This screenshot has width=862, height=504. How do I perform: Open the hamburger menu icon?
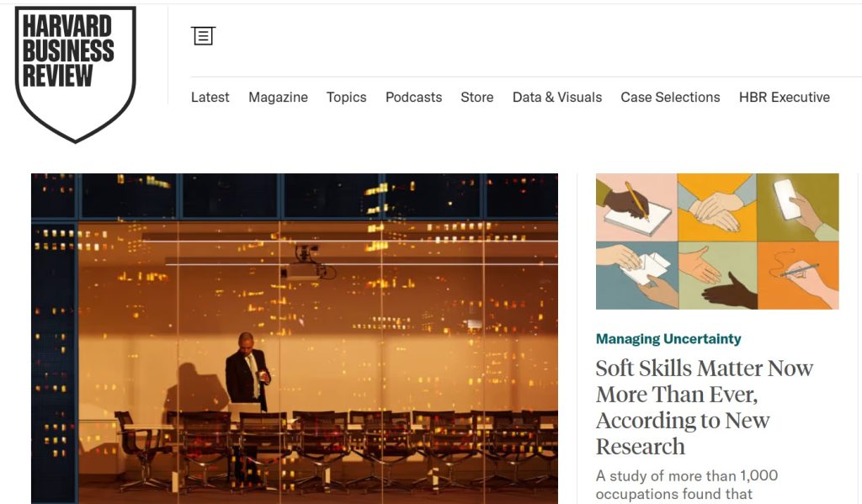click(x=203, y=35)
